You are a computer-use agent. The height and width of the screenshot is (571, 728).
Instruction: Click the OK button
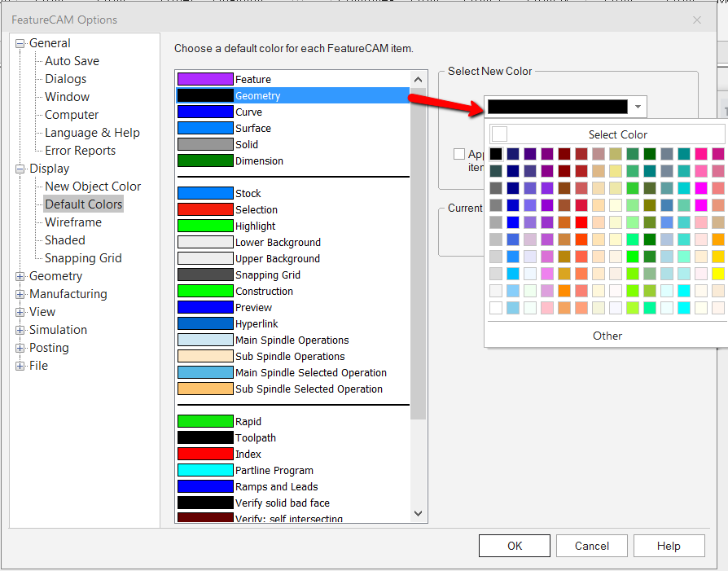[515, 546]
